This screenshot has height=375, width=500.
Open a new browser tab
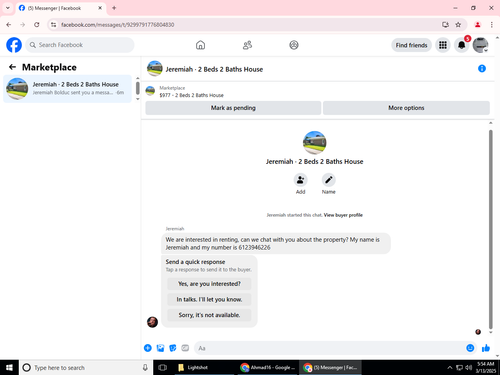coord(114,8)
